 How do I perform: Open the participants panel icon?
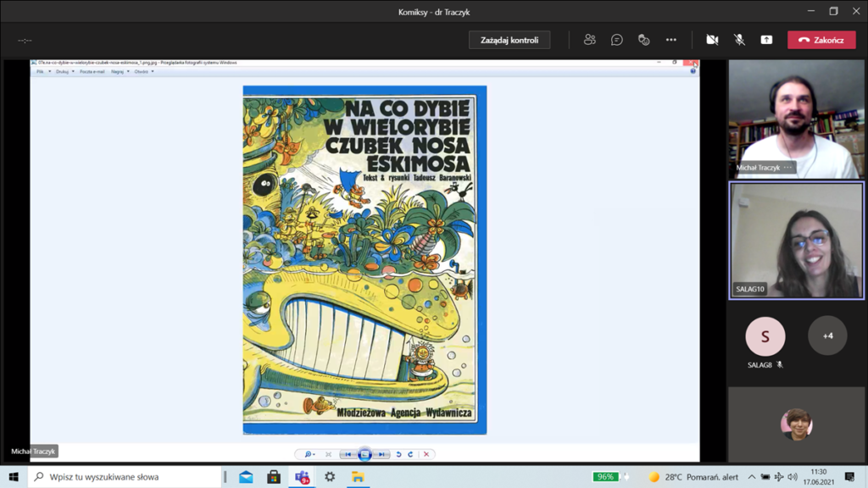coord(590,40)
